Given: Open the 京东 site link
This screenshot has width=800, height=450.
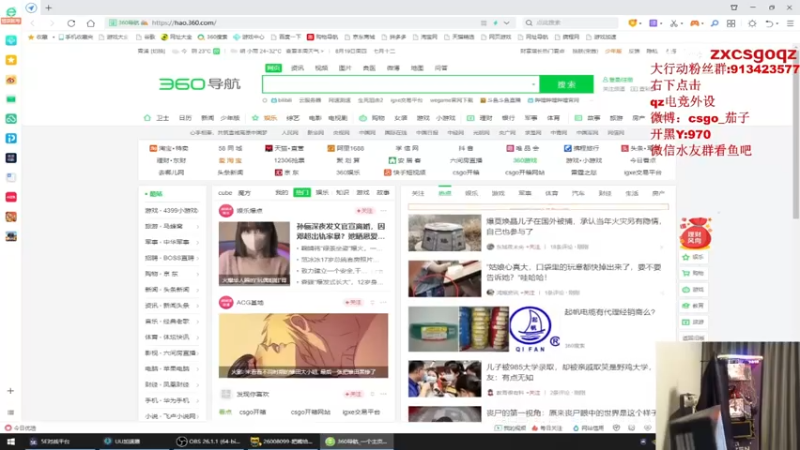Looking at the screenshot, I should click(x=287, y=172).
